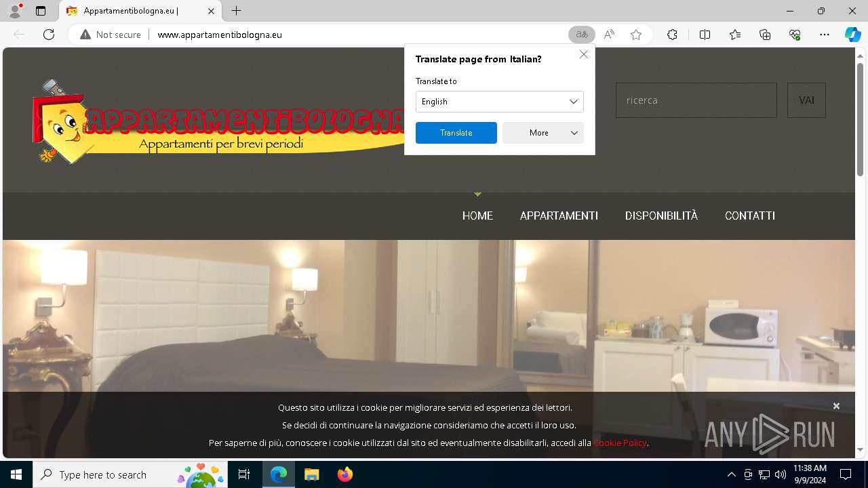Toggle the translate icon in address bar
The image size is (868, 488).
pyautogui.click(x=581, y=35)
